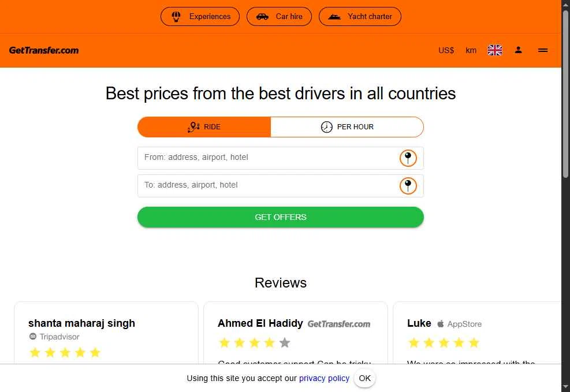Open the Car hire section
Image resolution: width=570 pixels, height=392 pixels.
pyautogui.click(x=279, y=17)
